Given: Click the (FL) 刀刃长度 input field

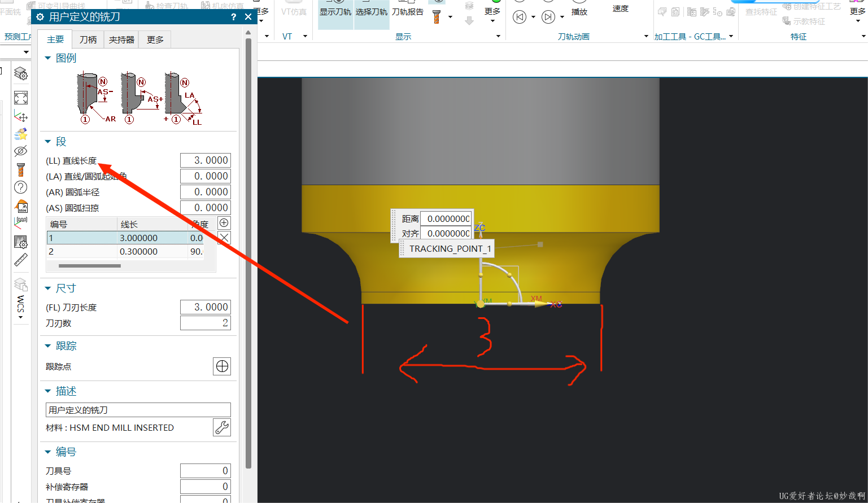Looking at the screenshot, I should pos(206,307).
